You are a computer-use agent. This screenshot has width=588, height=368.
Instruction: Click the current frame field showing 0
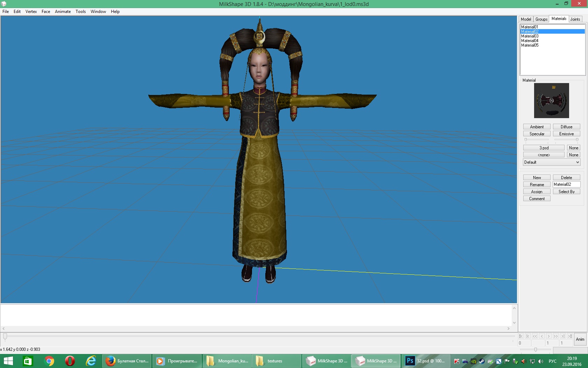(524, 343)
